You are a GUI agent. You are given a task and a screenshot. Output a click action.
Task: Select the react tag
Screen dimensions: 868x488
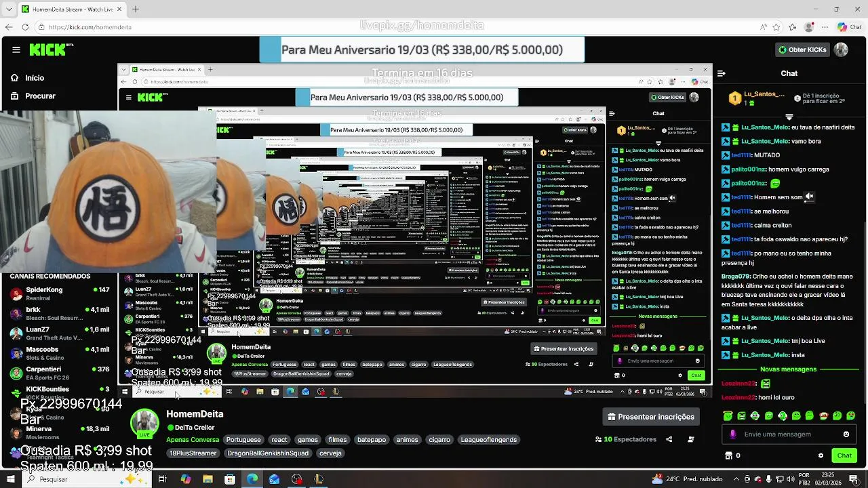click(x=279, y=440)
